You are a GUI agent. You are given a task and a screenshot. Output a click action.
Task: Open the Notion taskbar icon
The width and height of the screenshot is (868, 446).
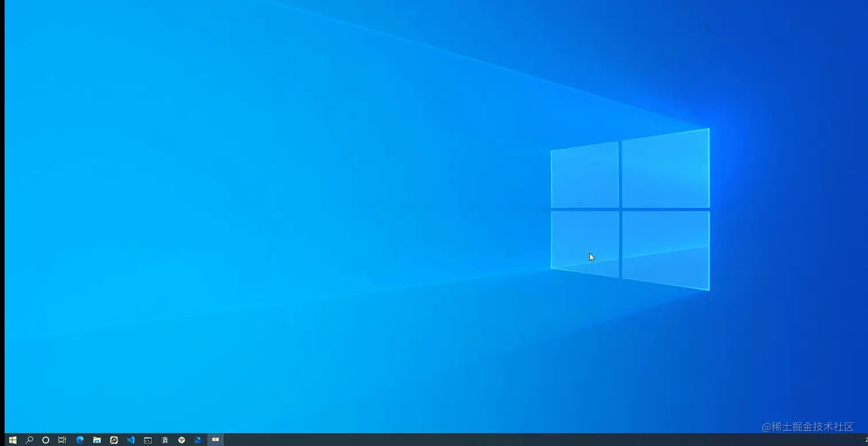[165, 440]
